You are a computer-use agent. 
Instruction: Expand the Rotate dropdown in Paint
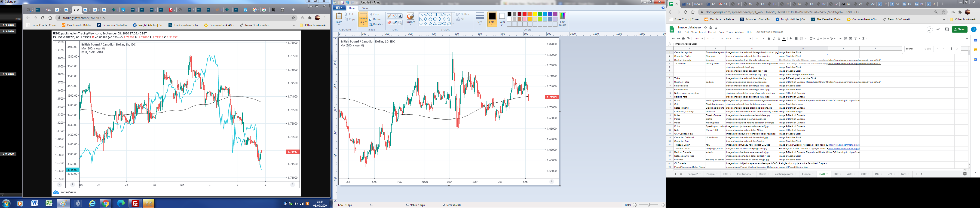(376, 24)
